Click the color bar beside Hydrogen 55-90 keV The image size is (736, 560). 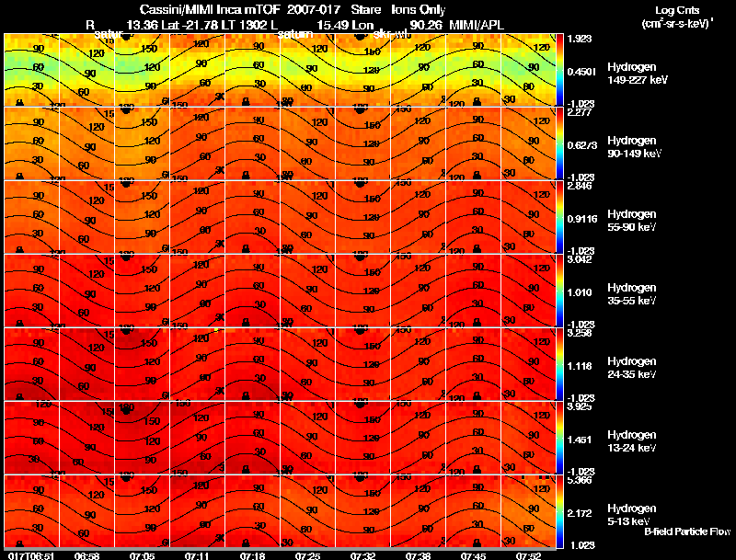(559, 217)
